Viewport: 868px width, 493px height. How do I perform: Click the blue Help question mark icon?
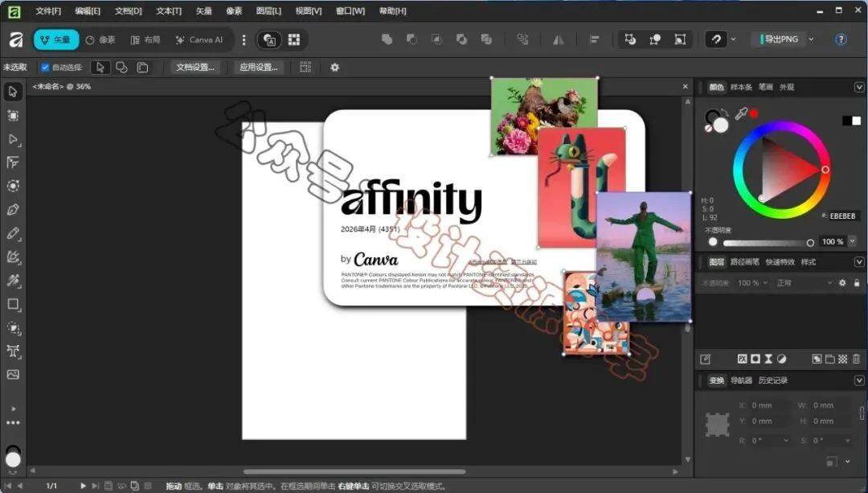[841, 39]
